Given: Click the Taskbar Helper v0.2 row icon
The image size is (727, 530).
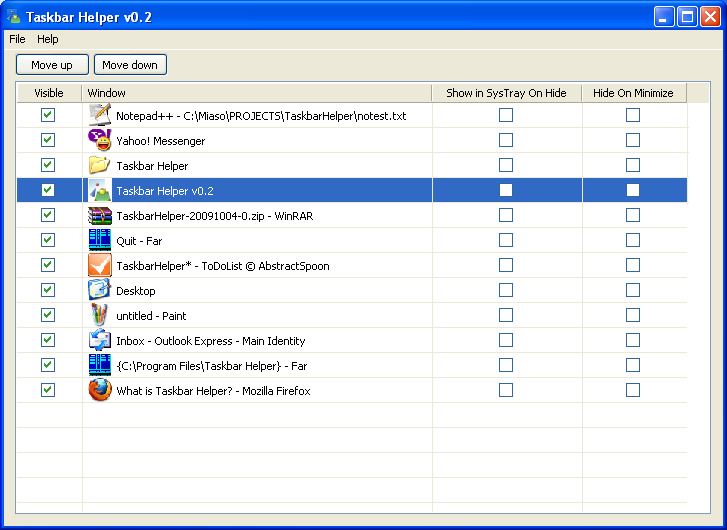Looking at the screenshot, I should point(100,190).
